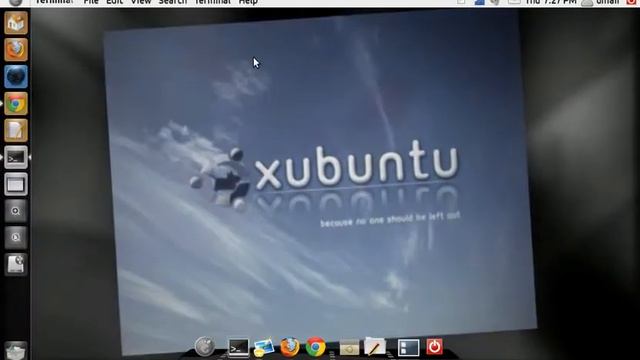Open the Trash at launcher bottom
The width and height of the screenshot is (640, 360).
16,351
